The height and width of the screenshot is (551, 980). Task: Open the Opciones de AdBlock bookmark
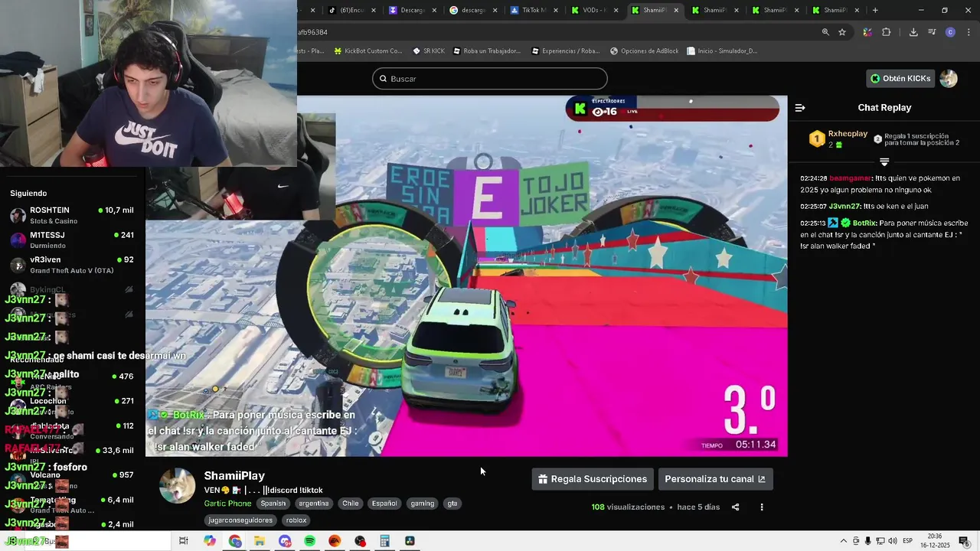point(645,51)
